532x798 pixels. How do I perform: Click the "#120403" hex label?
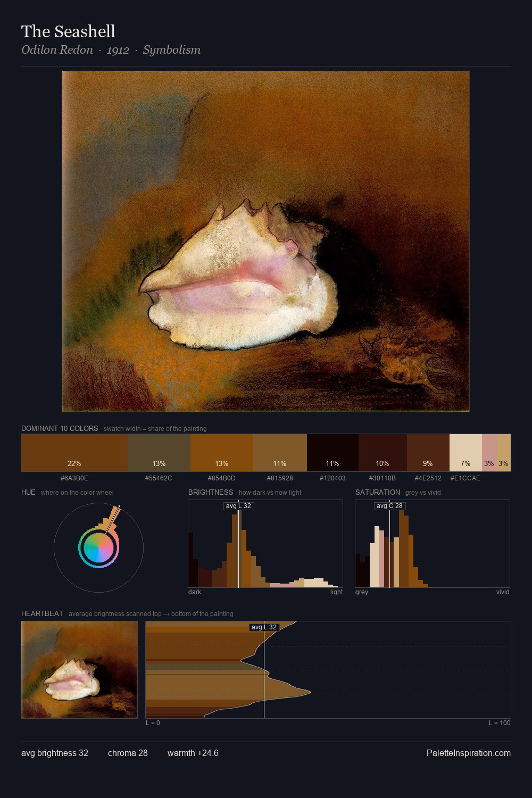[x=332, y=478]
